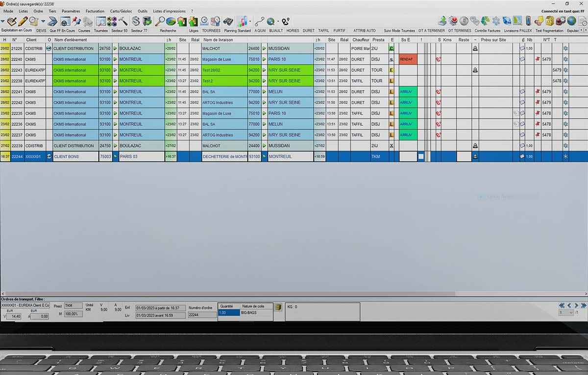Click the red RENDAF status cell

tap(408, 59)
